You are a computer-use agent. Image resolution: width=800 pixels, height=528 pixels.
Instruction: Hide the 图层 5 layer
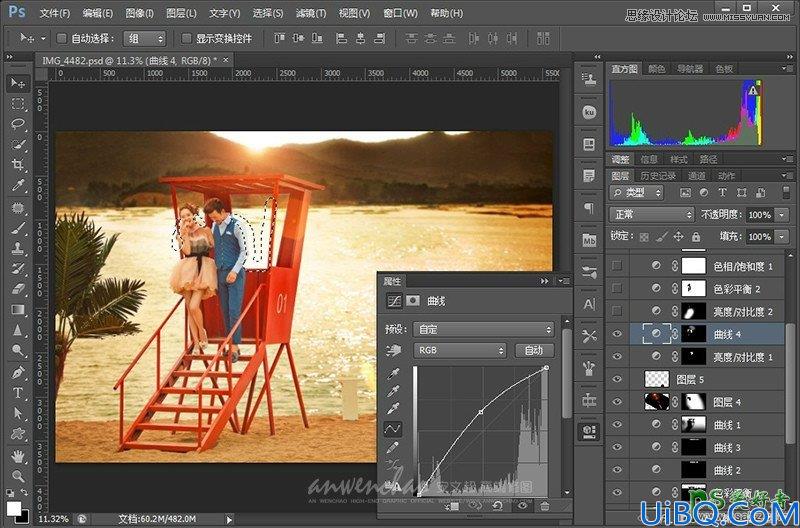[x=617, y=379]
